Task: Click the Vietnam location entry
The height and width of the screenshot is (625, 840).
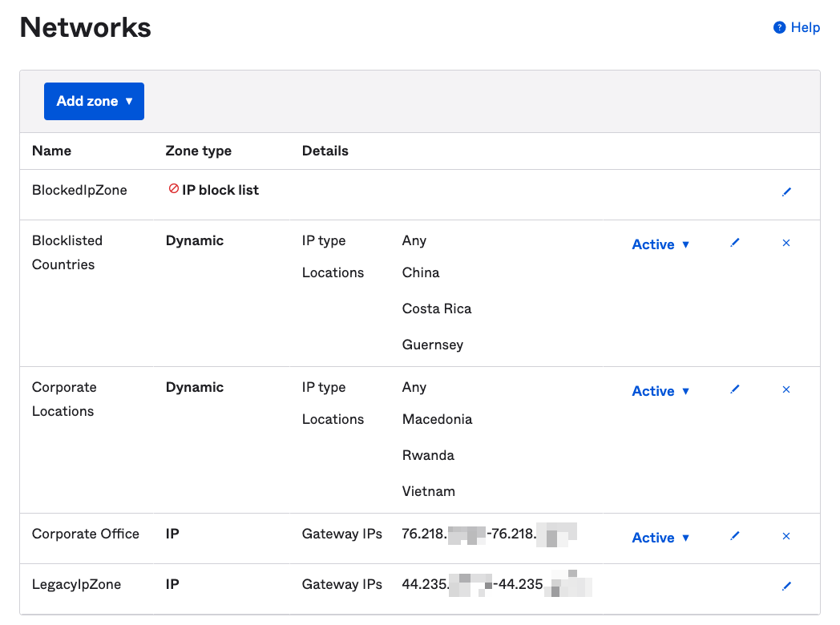Action: click(429, 492)
